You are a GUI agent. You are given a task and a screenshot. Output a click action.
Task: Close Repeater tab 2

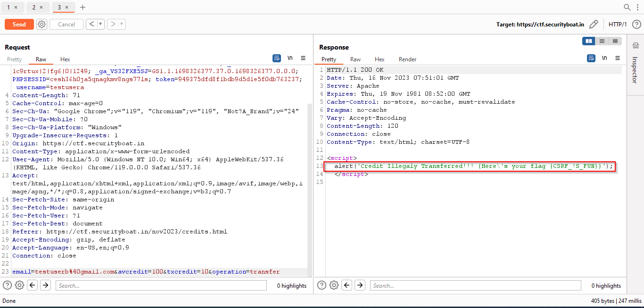(41, 8)
